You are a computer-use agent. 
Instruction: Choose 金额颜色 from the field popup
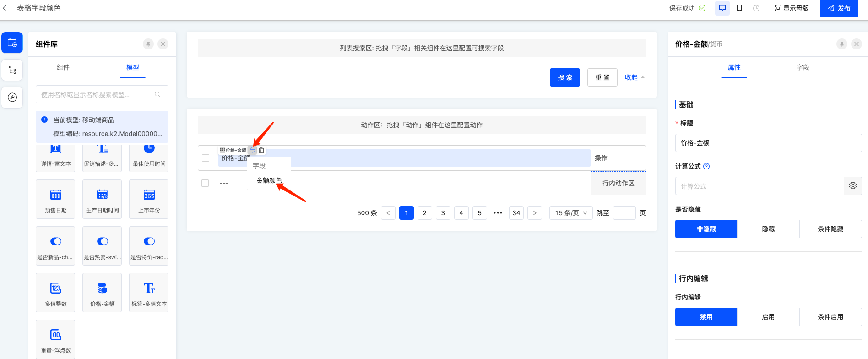point(269,180)
